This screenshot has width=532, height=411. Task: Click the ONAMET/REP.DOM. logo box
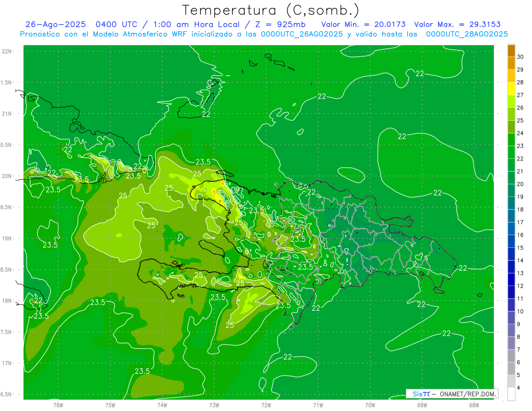(452, 394)
